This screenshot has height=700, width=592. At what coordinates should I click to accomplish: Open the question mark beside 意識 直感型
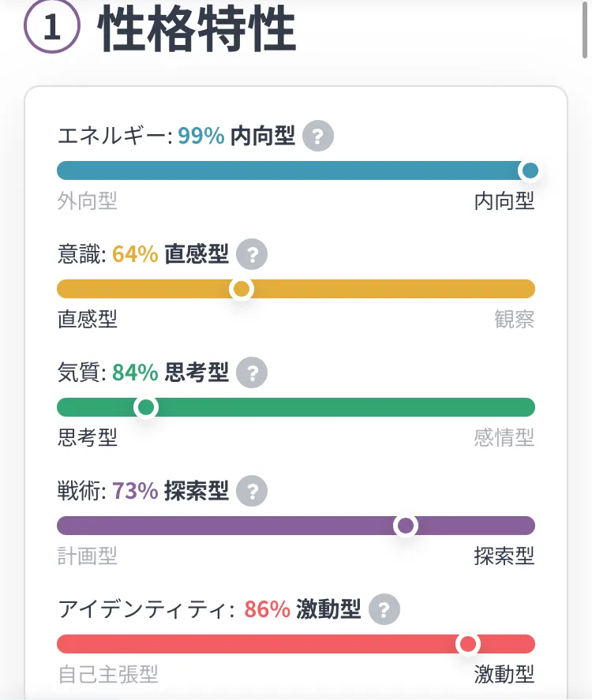252,255
